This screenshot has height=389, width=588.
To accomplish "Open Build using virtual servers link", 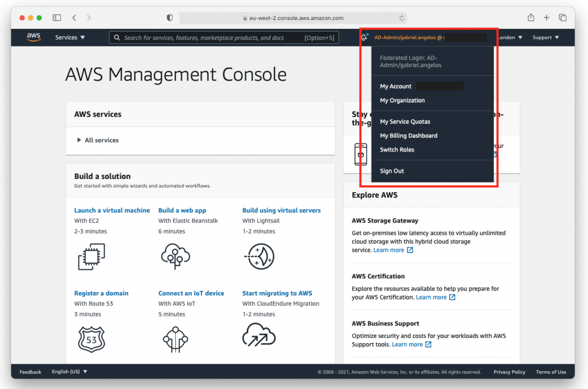I will pyautogui.click(x=281, y=210).
